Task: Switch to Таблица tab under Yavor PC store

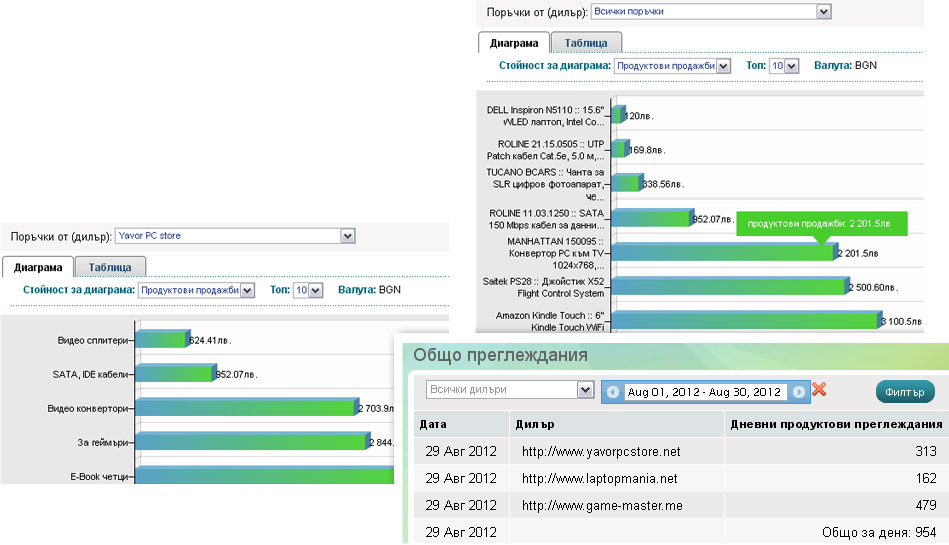Action: 115,267
